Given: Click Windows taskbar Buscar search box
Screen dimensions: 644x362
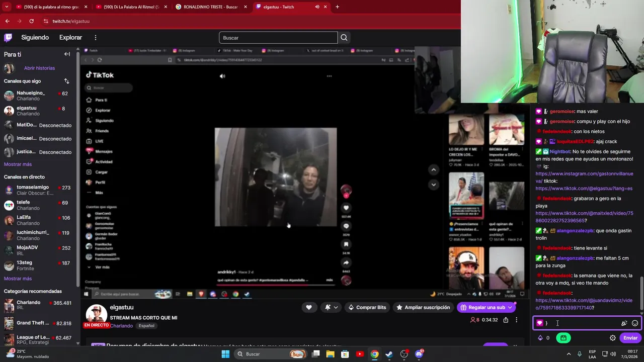Looking at the screenshot, I should 271,354.
